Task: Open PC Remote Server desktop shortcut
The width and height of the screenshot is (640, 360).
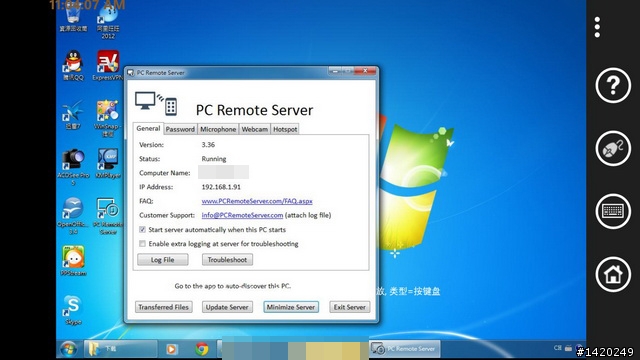Action: pos(108,216)
